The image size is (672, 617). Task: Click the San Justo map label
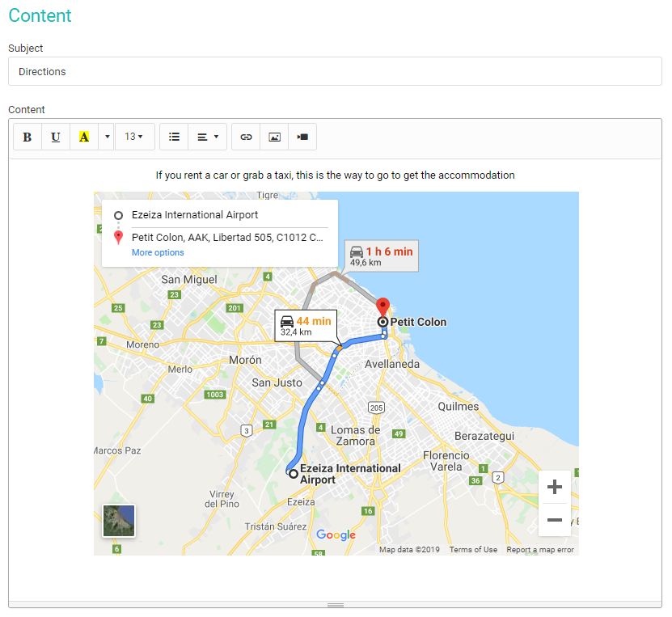point(277,382)
